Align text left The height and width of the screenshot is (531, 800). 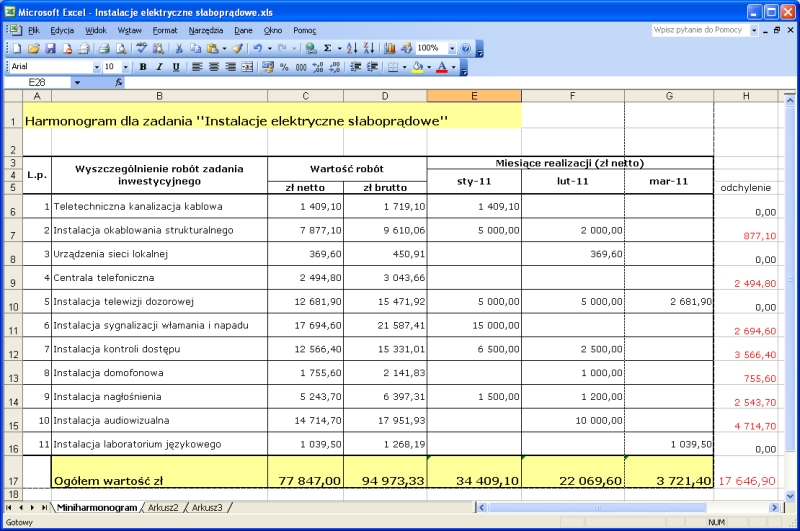pos(197,67)
